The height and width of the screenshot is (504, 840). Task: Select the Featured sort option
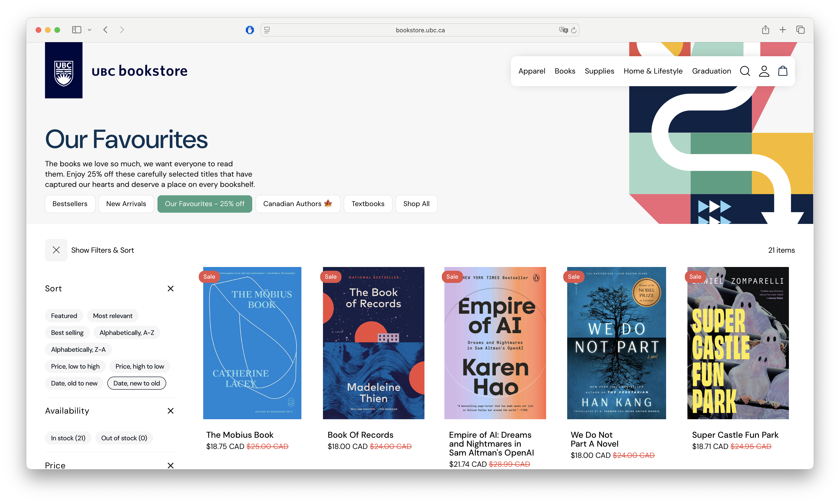[x=64, y=315]
